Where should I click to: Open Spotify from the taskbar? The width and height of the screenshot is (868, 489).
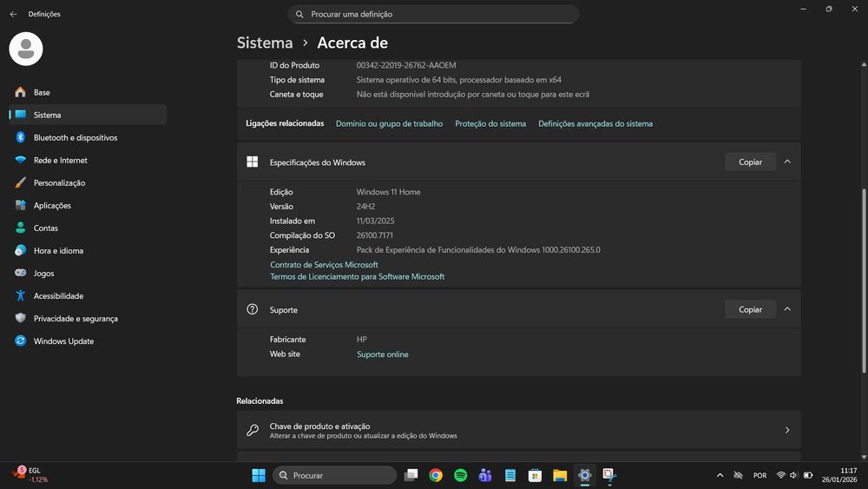461,475
